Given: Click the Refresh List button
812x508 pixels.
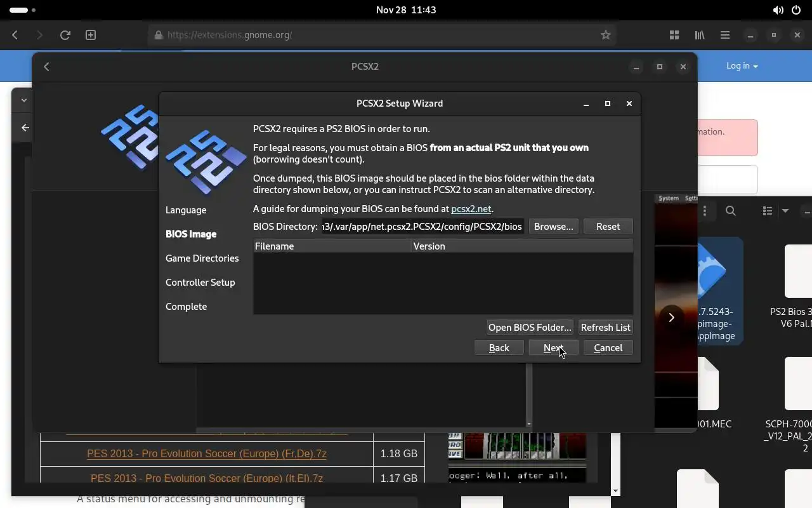Looking at the screenshot, I should [x=605, y=327].
